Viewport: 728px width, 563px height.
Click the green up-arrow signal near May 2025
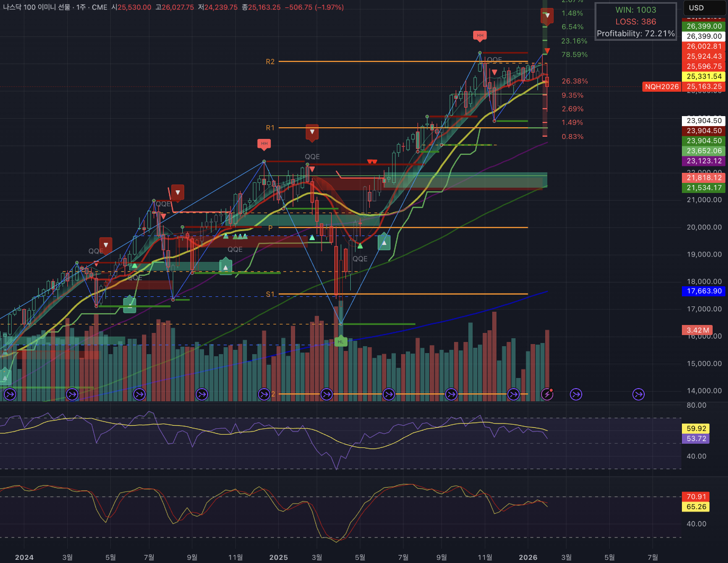(x=384, y=243)
